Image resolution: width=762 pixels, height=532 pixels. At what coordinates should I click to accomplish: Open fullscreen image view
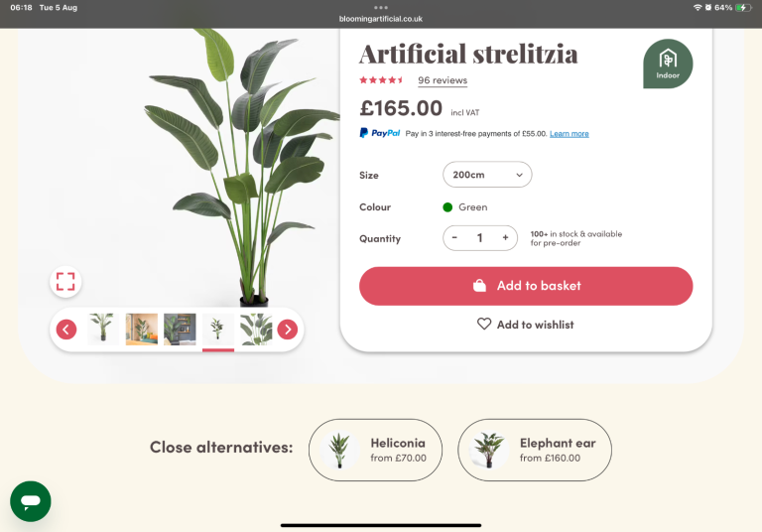[x=65, y=281]
